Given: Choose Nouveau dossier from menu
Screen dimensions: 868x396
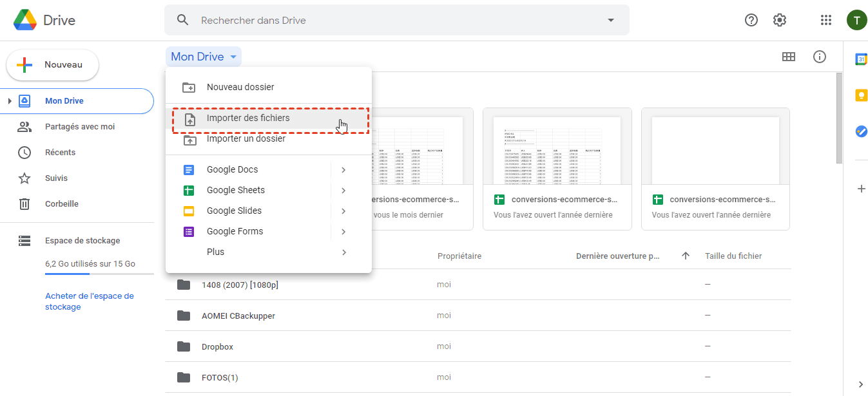Looking at the screenshot, I should [240, 87].
